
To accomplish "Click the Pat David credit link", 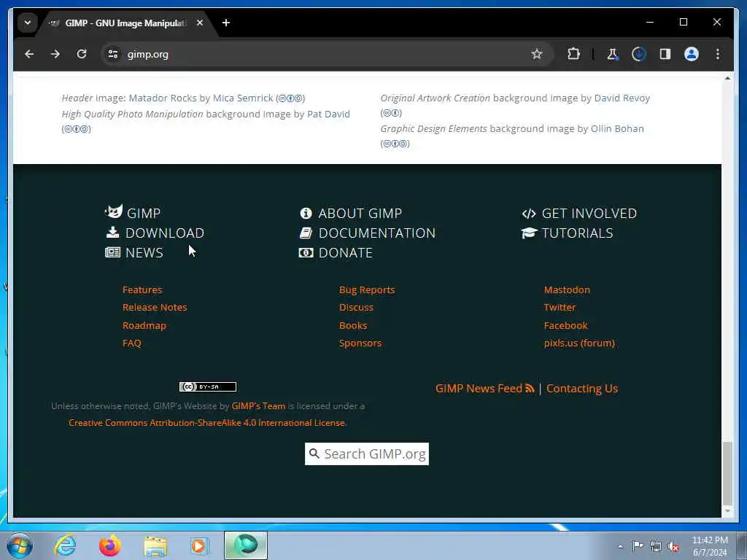I will click(329, 114).
